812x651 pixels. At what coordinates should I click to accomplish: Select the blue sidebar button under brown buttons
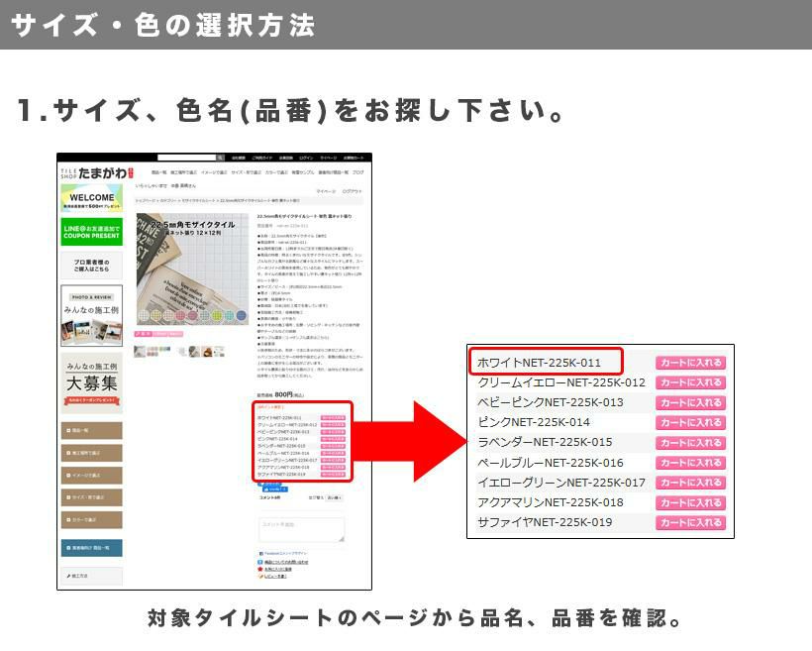coord(91,548)
